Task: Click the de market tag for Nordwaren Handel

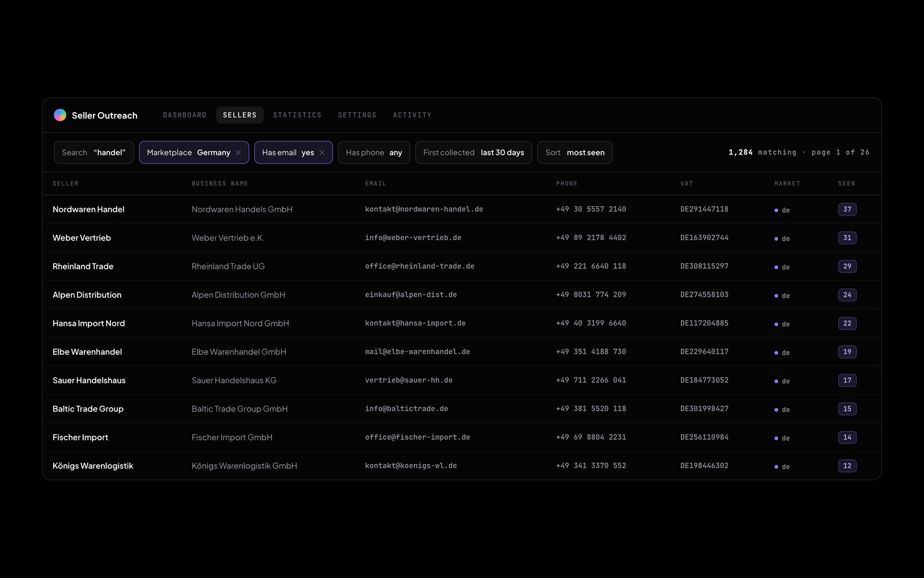Action: tap(782, 210)
